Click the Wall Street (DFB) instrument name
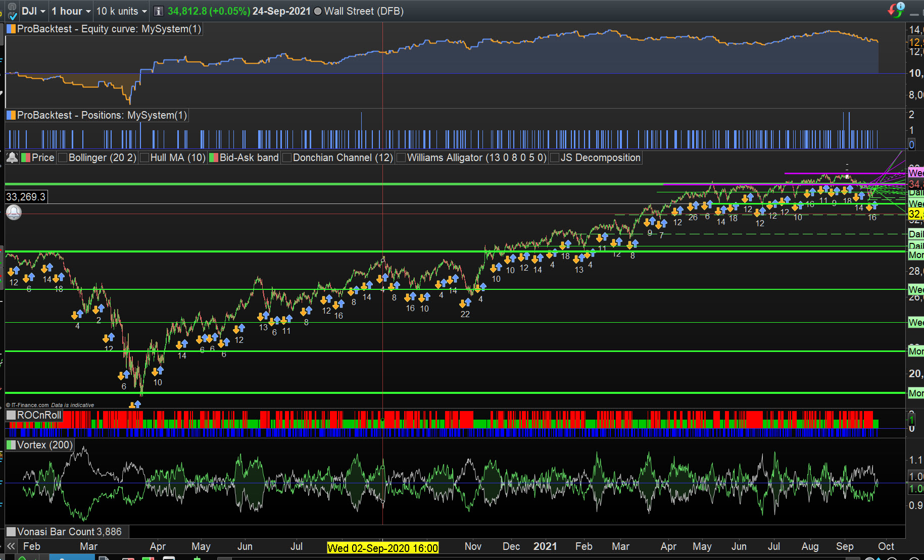Screen dimensions: 924x560 pyautogui.click(x=364, y=11)
